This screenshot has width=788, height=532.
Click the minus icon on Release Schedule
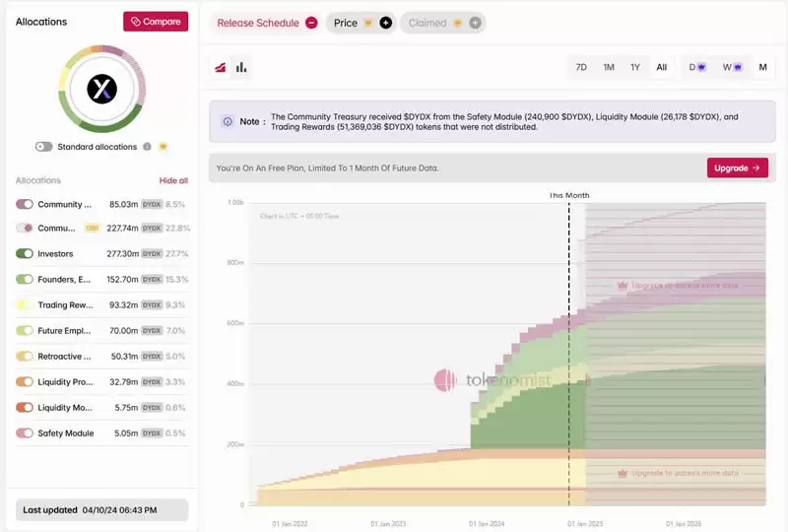(311, 23)
